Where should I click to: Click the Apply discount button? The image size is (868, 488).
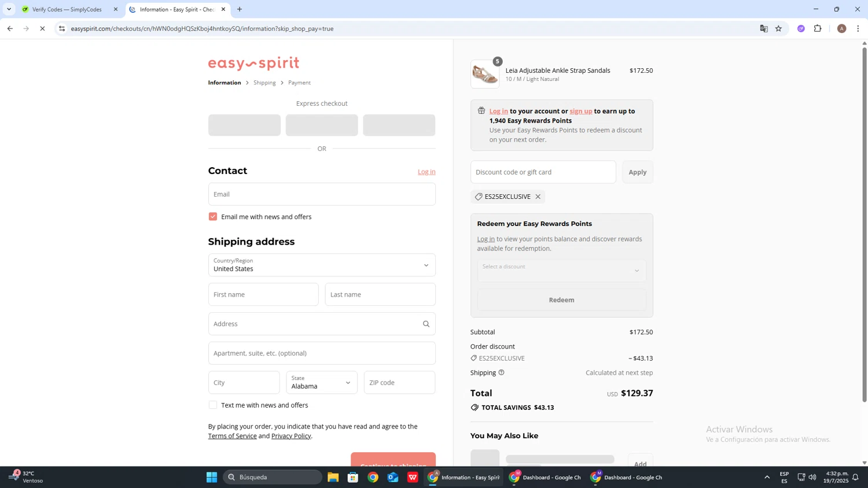638,172
